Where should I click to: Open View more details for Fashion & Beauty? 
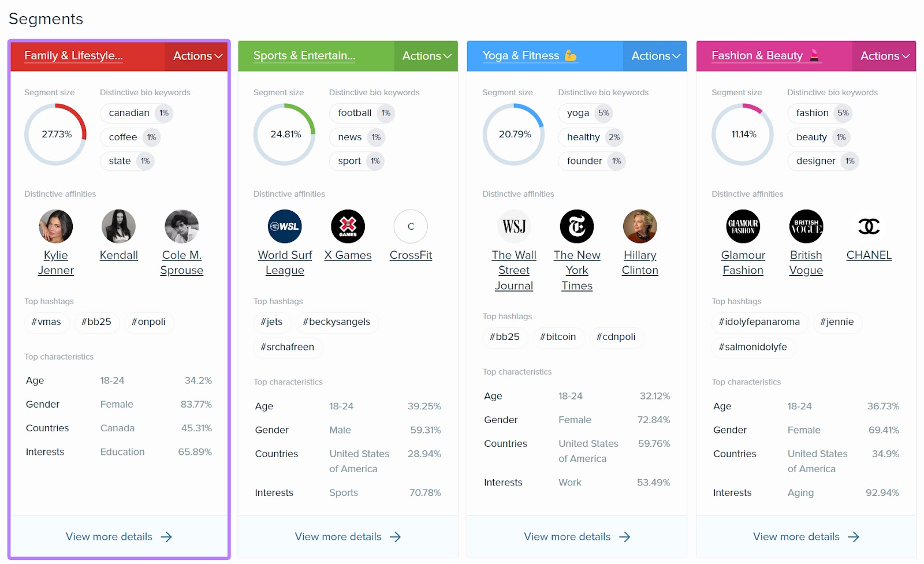point(806,536)
